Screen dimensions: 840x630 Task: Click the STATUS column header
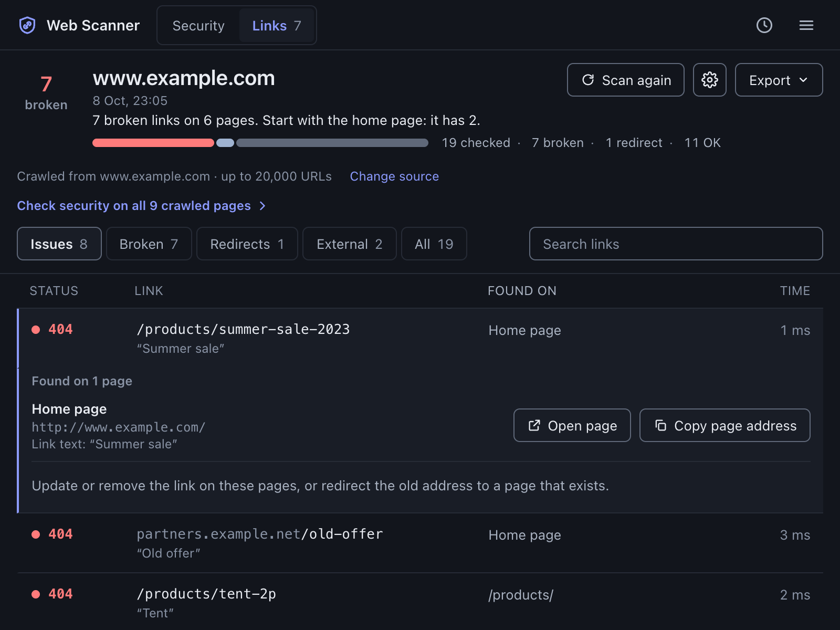coord(54,291)
